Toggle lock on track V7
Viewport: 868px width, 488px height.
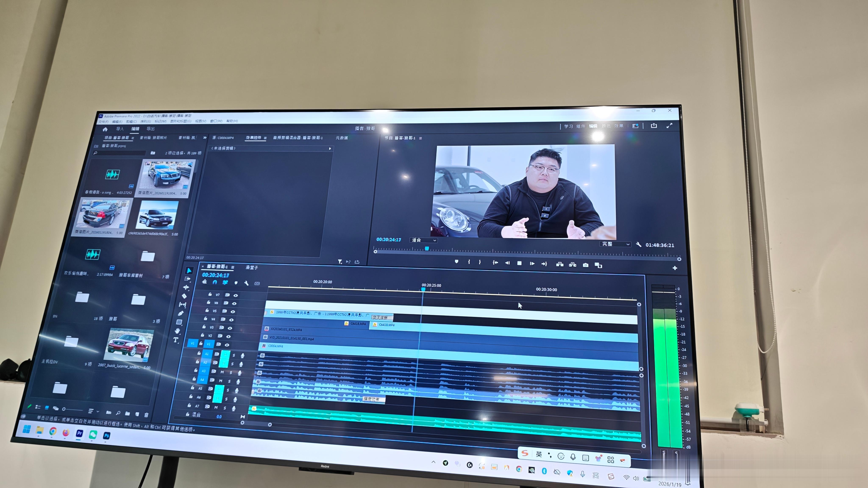tap(210, 294)
